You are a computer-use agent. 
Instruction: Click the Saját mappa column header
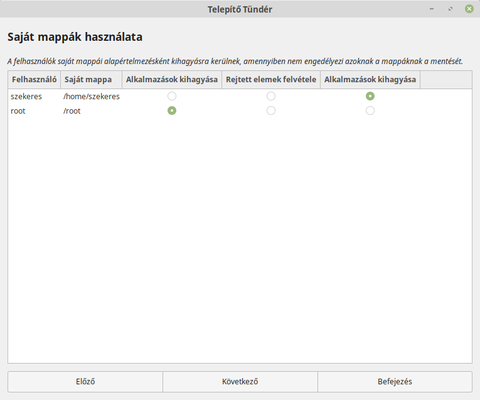coord(91,80)
